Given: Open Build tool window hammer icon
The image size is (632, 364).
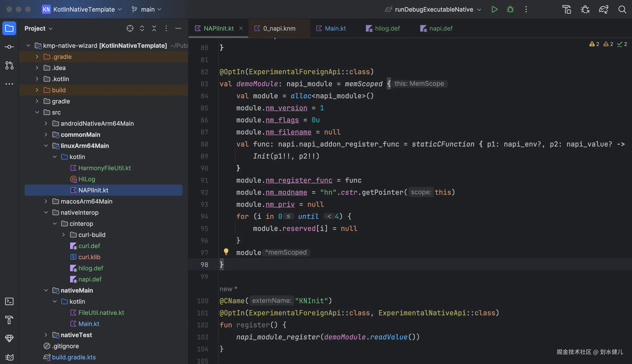Looking at the screenshot, I should point(9,320).
